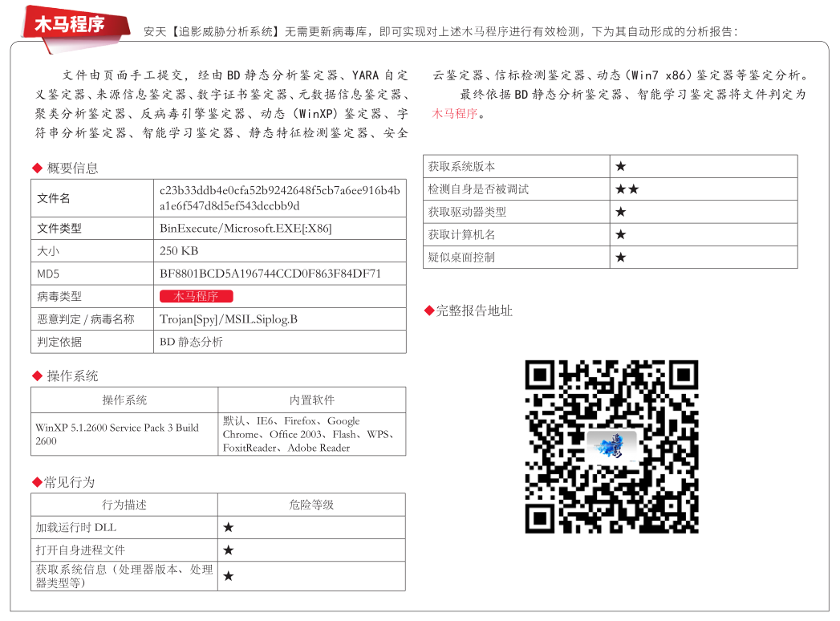Click the star rating for 获取计算机名
The width and height of the screenshot is (840, 621).
pyautogui.click(x=621, y=235)
